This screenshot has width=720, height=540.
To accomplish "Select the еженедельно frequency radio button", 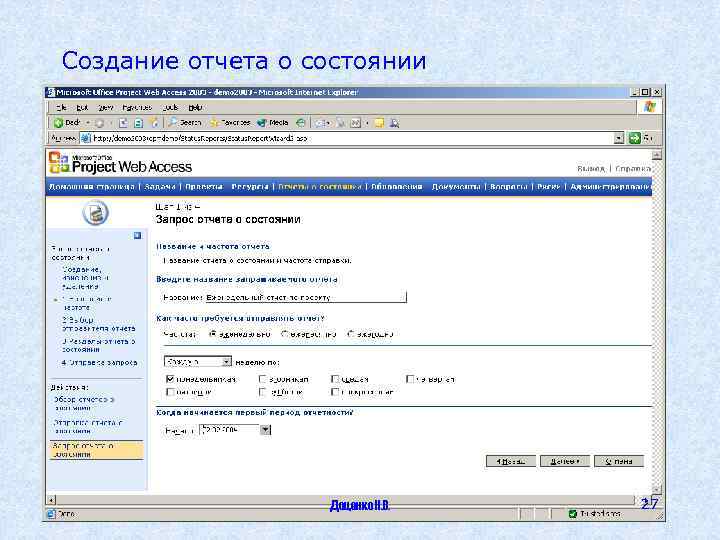I will click(x=213, y=334).
